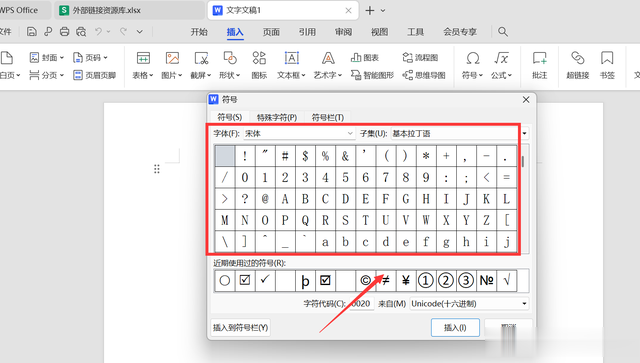Click the 超链接 hyperlink tool
Screen dimensions: 640x363
pyautogui.click(x=578, y=65)
